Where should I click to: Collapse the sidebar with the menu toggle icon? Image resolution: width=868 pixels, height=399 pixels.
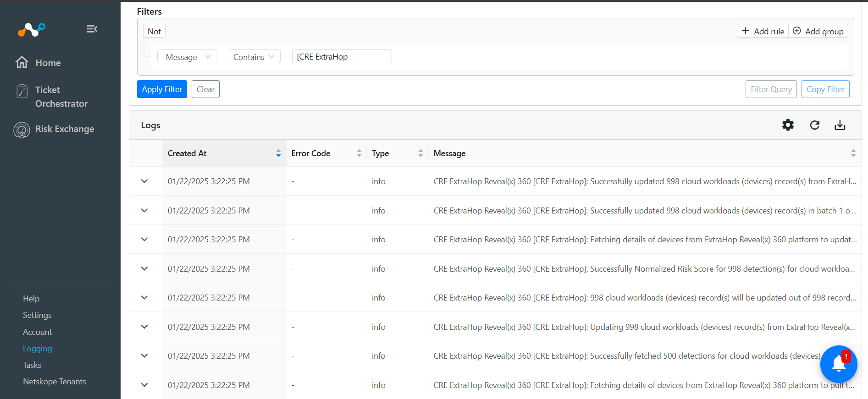tap(92, 29)
